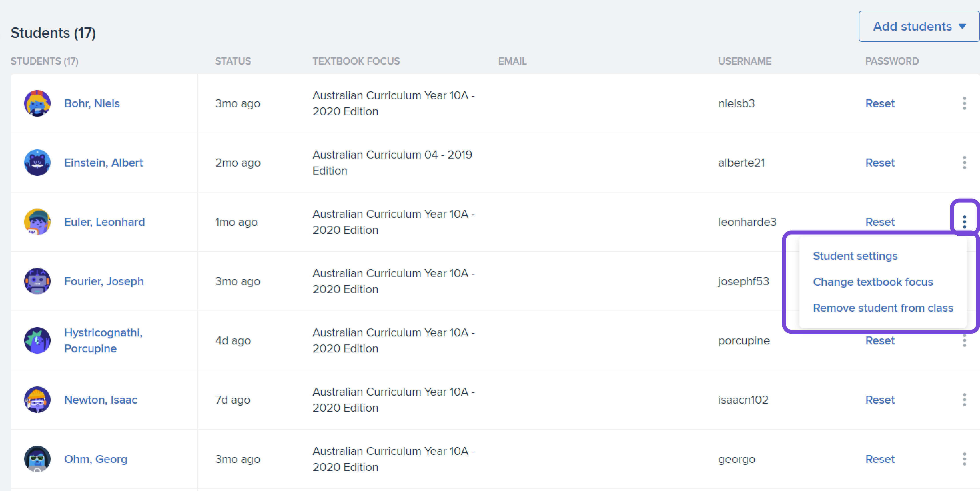Screen dimensions: 980x491
Task: Open the Euler, Leonhard student profile
Action: 104,222
